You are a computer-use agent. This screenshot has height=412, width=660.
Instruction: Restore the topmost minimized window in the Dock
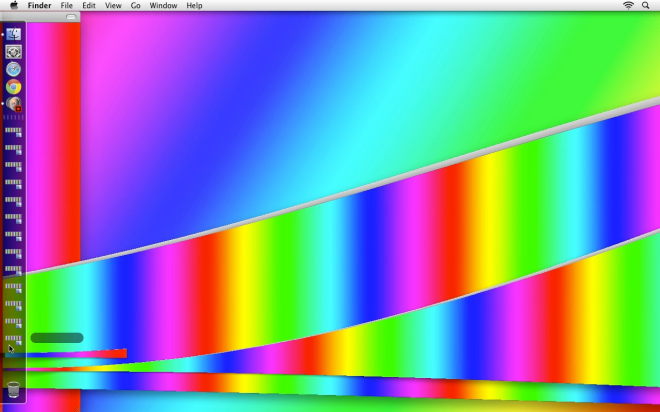[13, 130]
